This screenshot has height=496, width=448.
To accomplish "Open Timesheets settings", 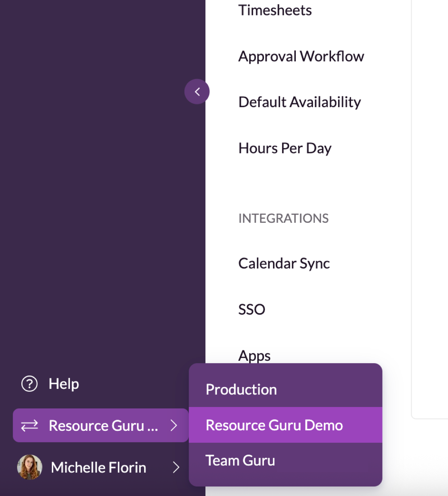I will 275,10.
